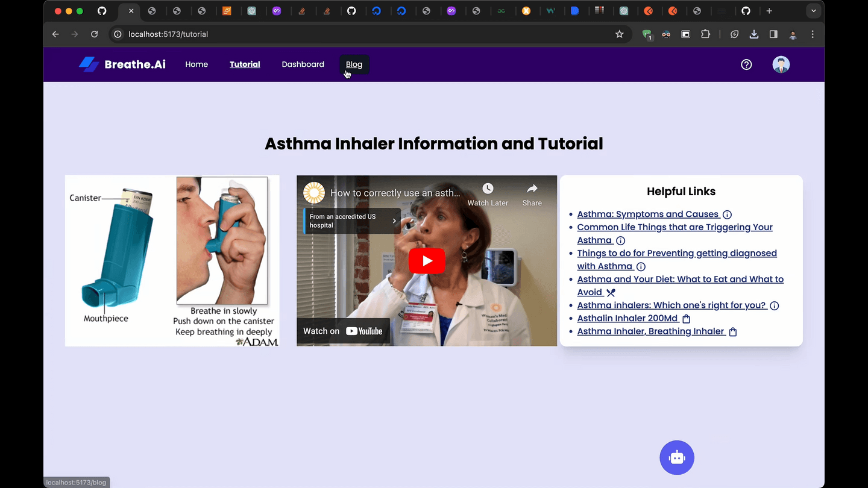Open a new browser tab
Viewport: 868px width, 488px height.
point(769,11)
